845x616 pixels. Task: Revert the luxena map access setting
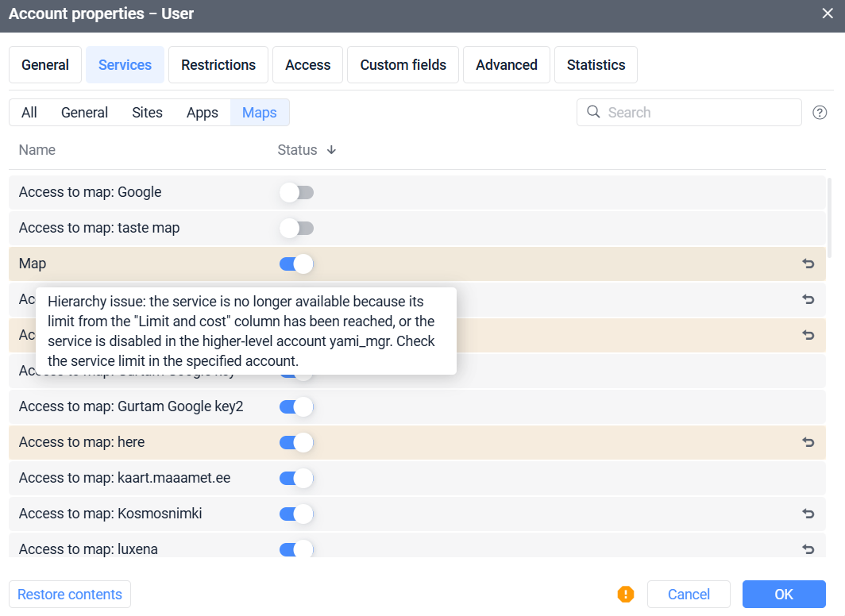pyautogui.click(x=808, y=549)
